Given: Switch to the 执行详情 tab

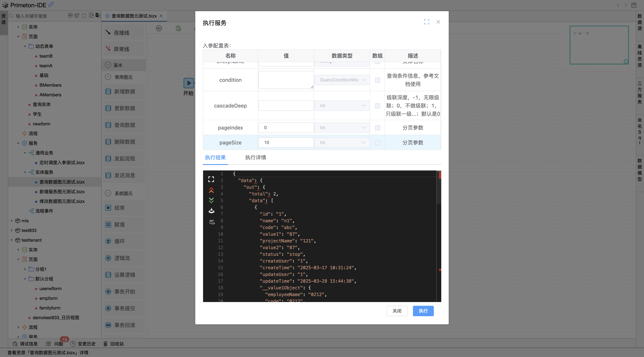Looking at the screenshot, I should pos(255,157).
